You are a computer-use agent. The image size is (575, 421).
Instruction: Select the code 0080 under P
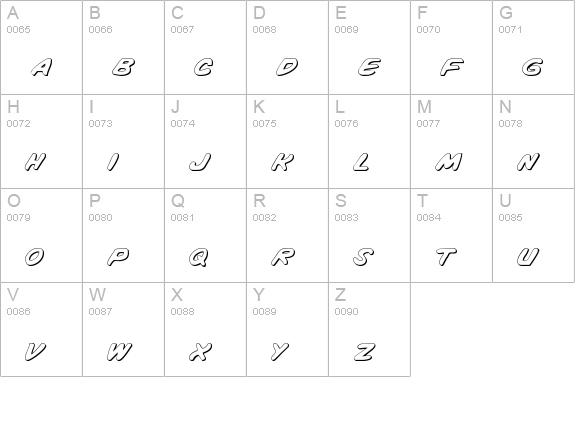click(x=100, y=217)
